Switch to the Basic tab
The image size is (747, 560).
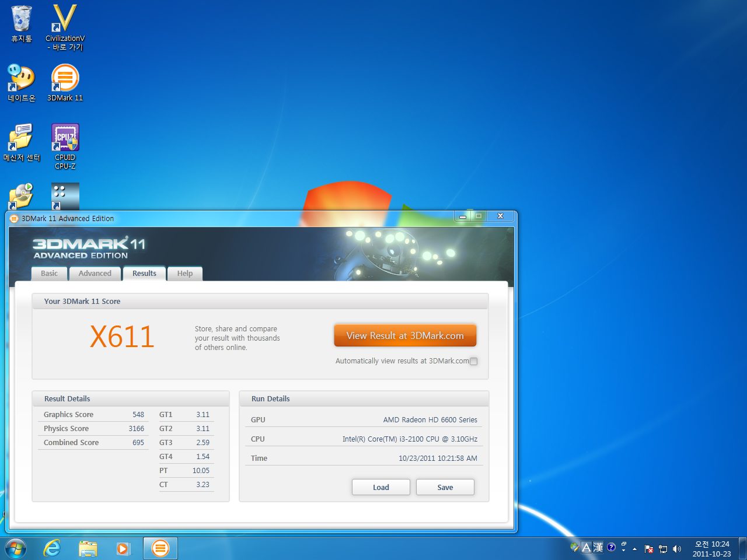coord(50,274)
